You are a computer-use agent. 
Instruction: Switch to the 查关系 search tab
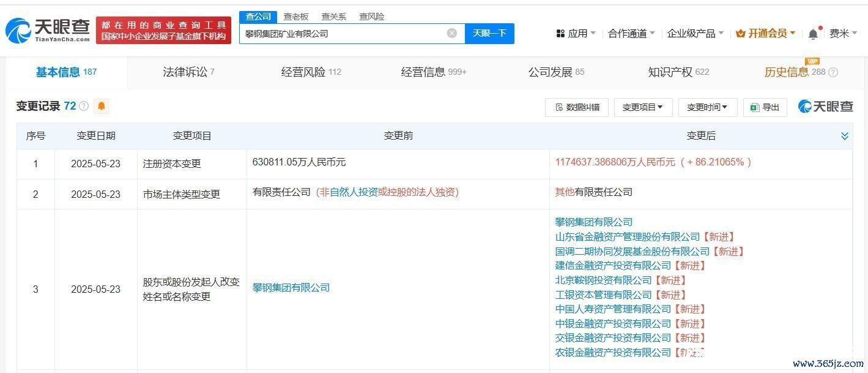[x=334, y=17]
